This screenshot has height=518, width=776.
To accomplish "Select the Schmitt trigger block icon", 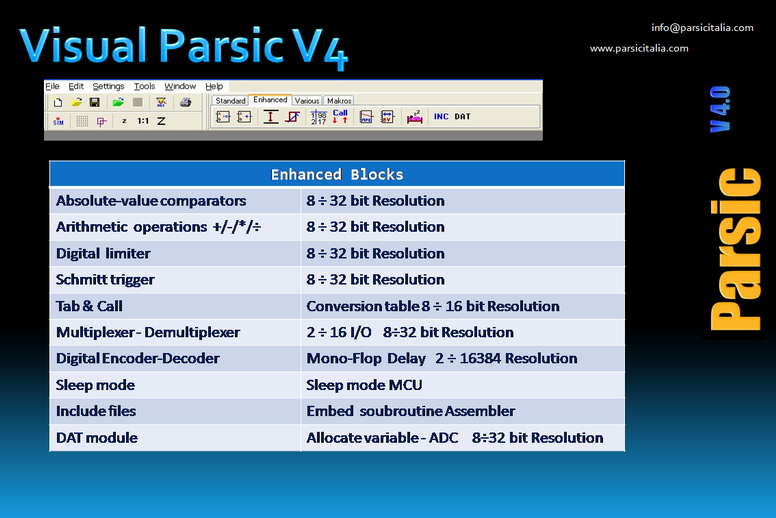I will (x=292, y=117).
